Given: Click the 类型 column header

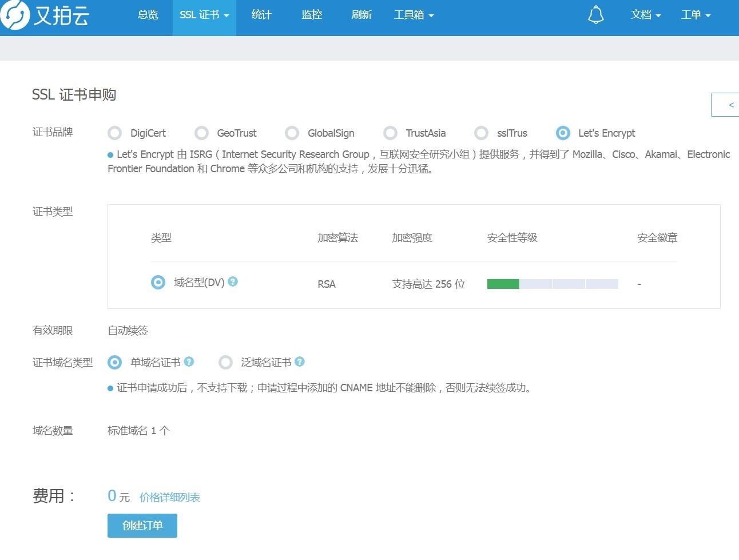Looking at the screenshot, I should click(161, 238).
